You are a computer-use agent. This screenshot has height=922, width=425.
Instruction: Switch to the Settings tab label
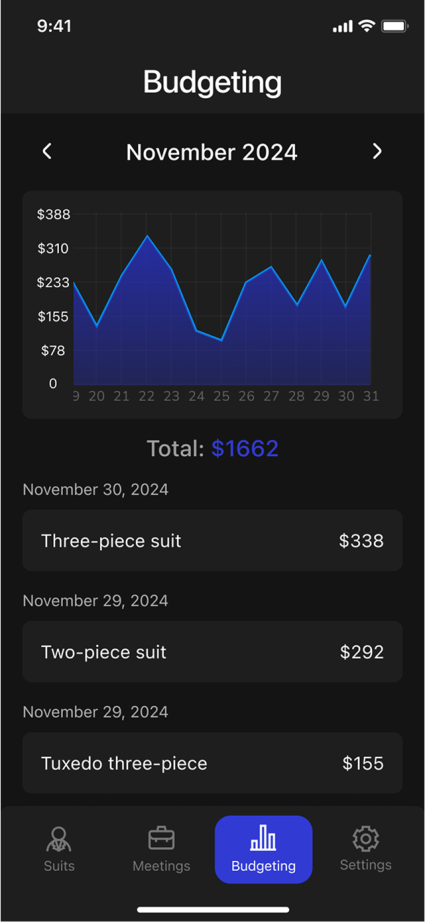[x=366, y=865]
